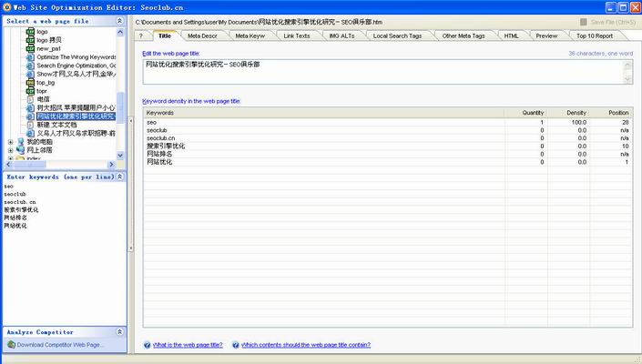Viewport: 642px width, 364px height.
Task: Click file tree horizontal scroll right arrow
Action: coord(111,165)
